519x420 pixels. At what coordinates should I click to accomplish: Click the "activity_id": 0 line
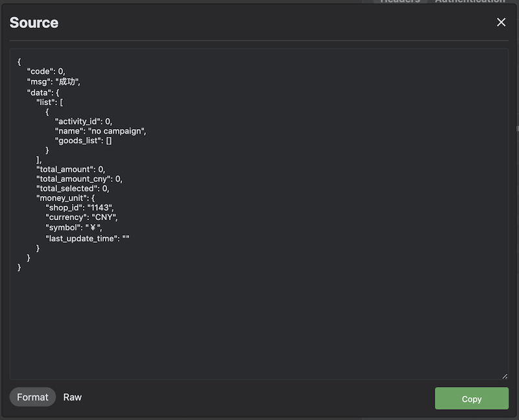[x=84, y=121]
